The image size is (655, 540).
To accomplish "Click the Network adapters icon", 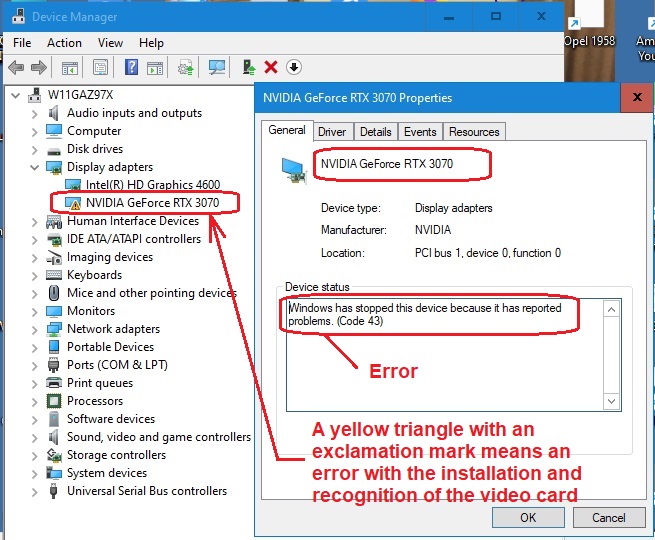I will click(54, 329).
